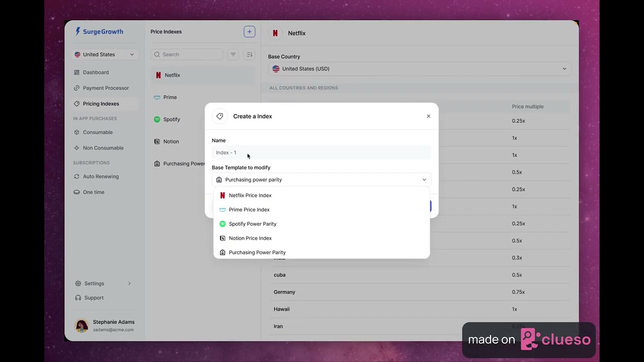
Task: Click the Settings gear icon
Action: 78,284
